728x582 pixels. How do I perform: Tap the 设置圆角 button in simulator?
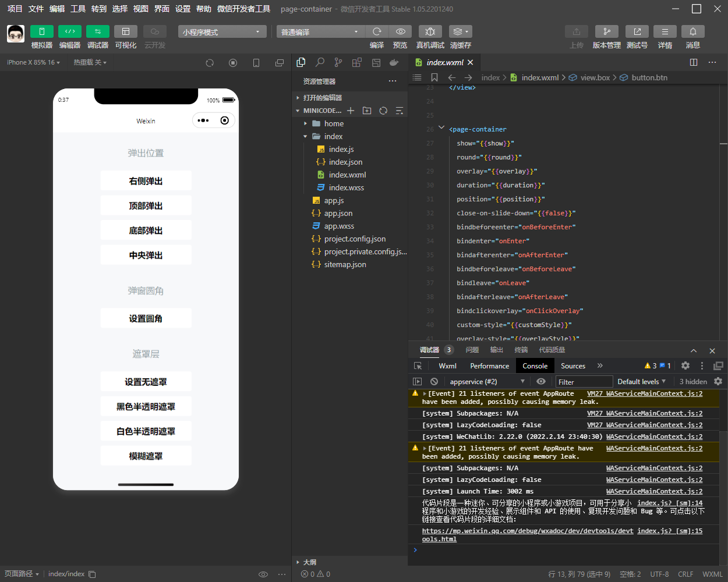coord(146,318)
